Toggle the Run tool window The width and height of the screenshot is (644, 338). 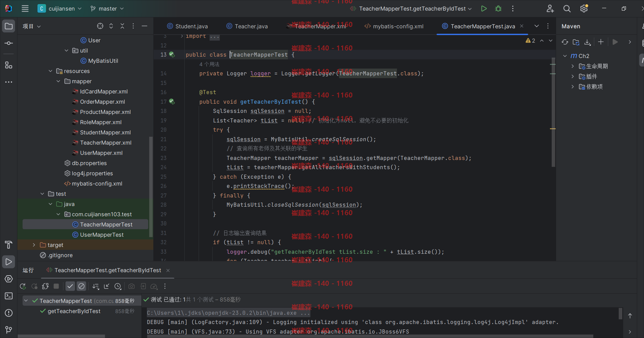(x=9, y=262)
